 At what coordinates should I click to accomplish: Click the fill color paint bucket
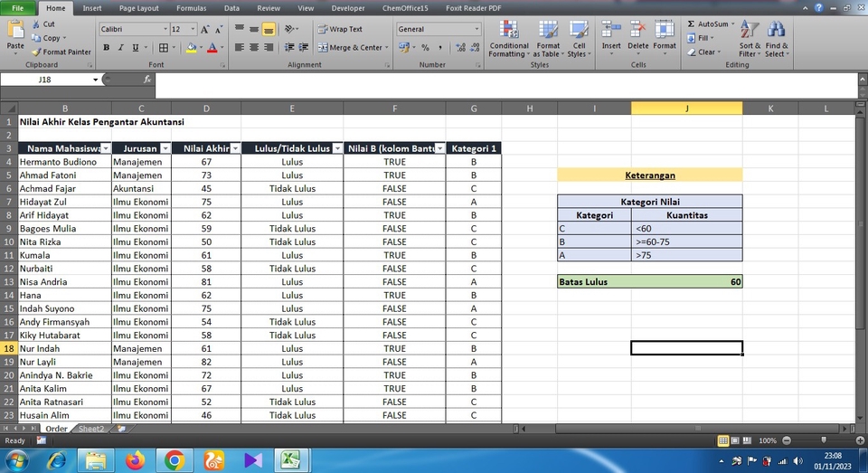[x=191, y=48]
